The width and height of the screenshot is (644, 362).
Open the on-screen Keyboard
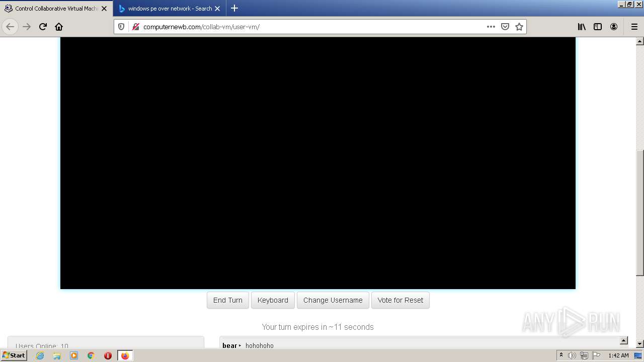(x=273, y=300)
